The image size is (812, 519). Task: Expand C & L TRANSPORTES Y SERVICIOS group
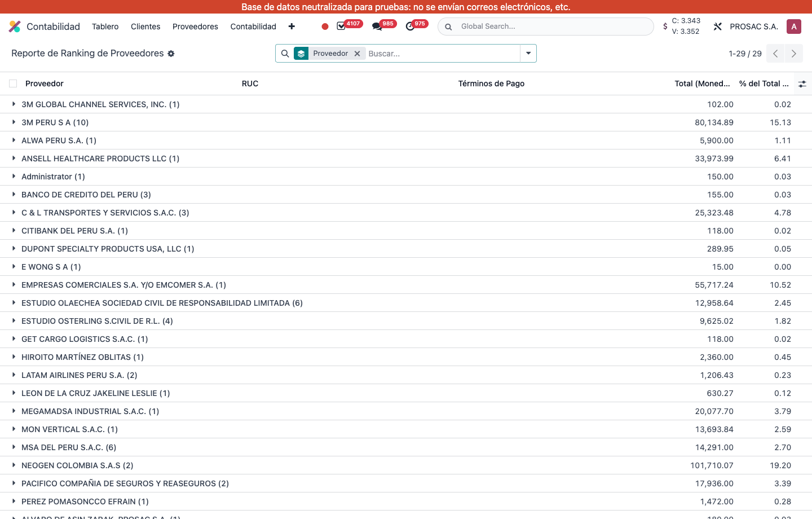click(14, 213)
